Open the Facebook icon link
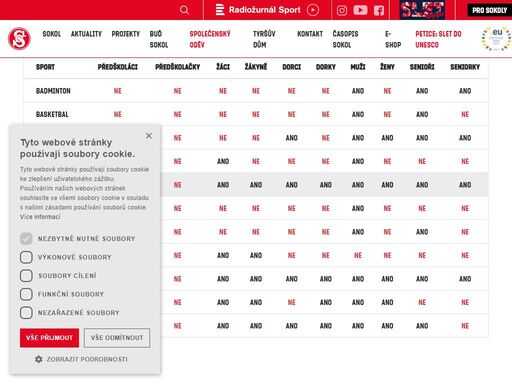512x384 pixels. 379,11
